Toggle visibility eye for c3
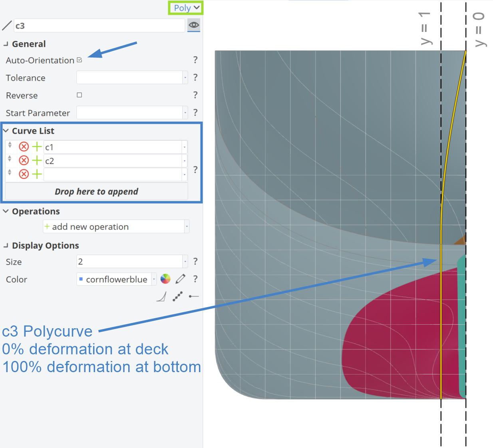 coord(194,25)
